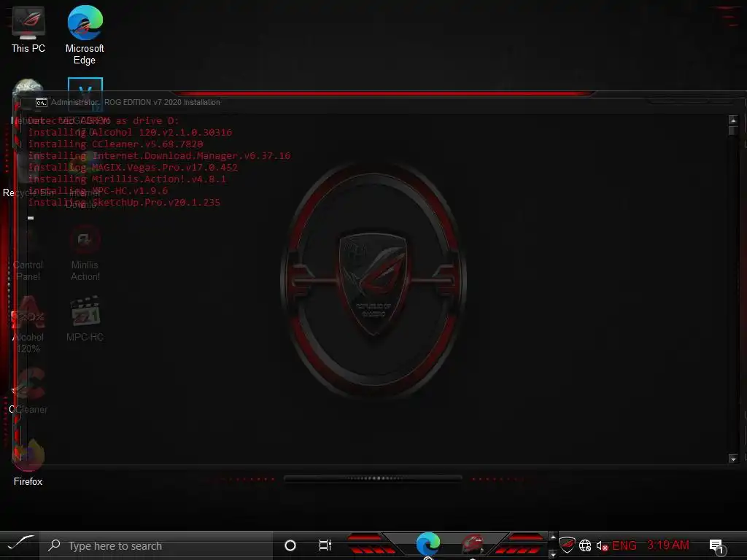Open the ENG language selector
Viewport: 747px width, 560px height.
pyautogui.click(x=624, y=545)
